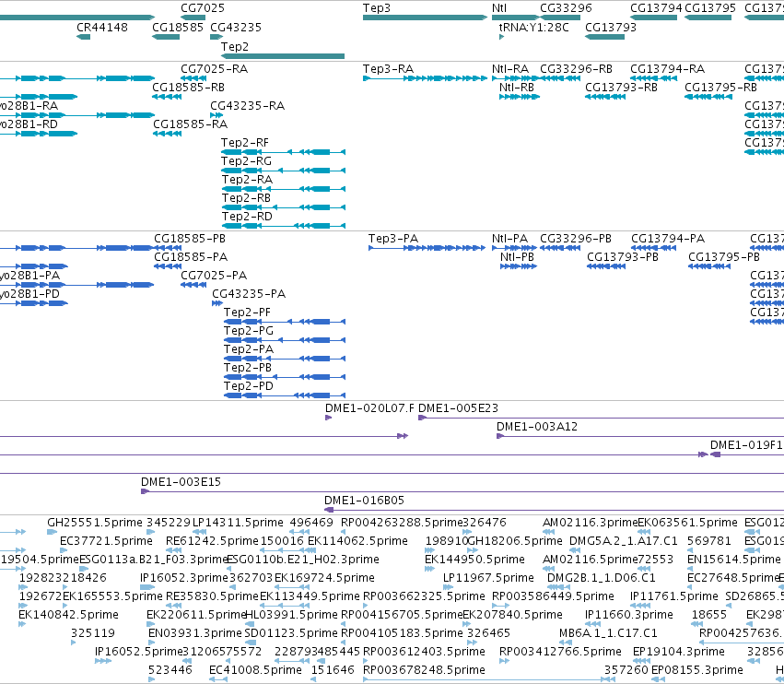Click the CG33296-RB transcript label
Viewport: 784px width, 684px height.
(x=576, y=68)
